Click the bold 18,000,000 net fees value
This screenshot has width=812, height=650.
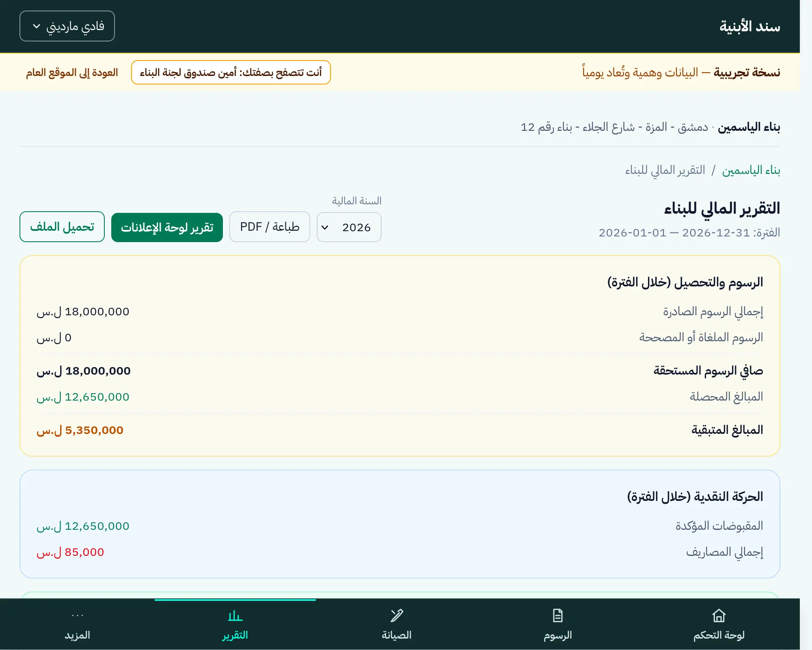(84, 371)
